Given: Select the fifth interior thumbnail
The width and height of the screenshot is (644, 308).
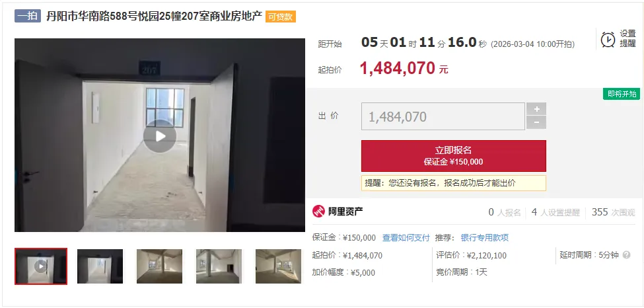Looking at the screenshot, I should tap(279, 266).
